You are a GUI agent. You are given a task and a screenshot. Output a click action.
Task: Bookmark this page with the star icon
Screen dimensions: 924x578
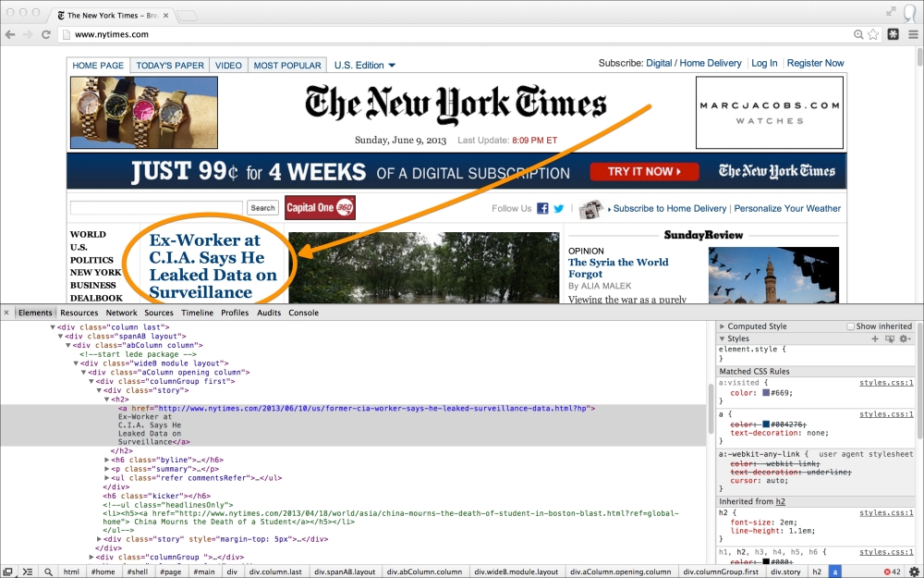click(x=873, y=35)
